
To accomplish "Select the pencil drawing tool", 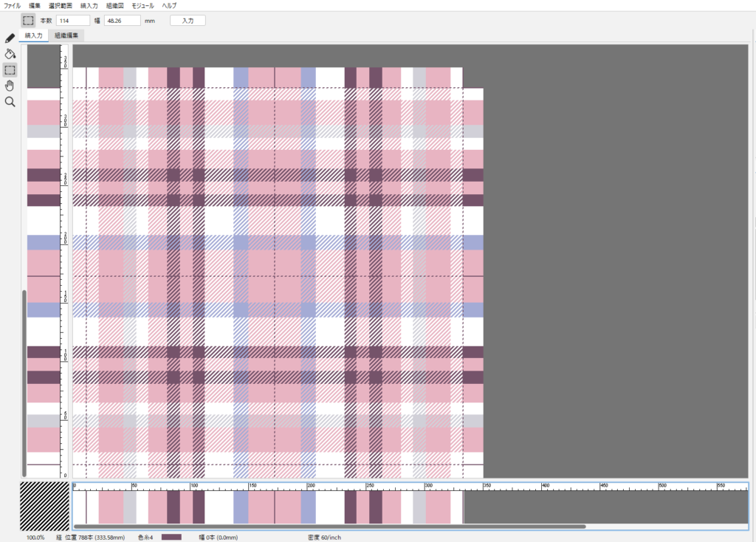I will coord(10,38).
